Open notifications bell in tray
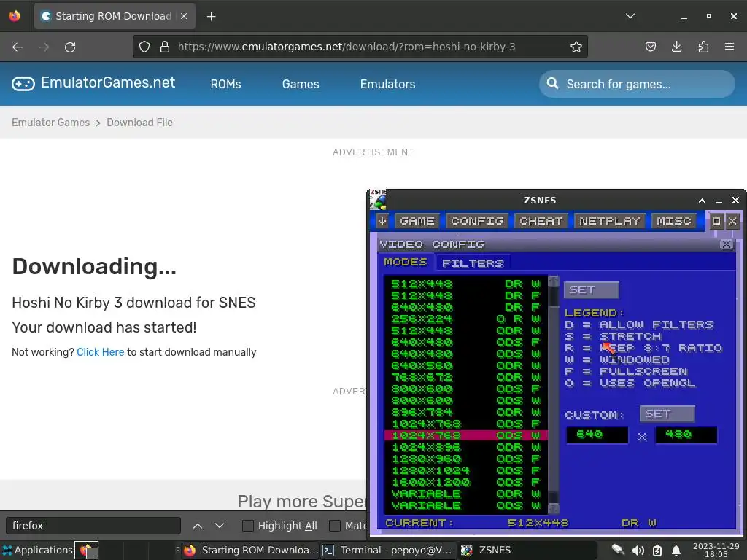 point(676,551)
